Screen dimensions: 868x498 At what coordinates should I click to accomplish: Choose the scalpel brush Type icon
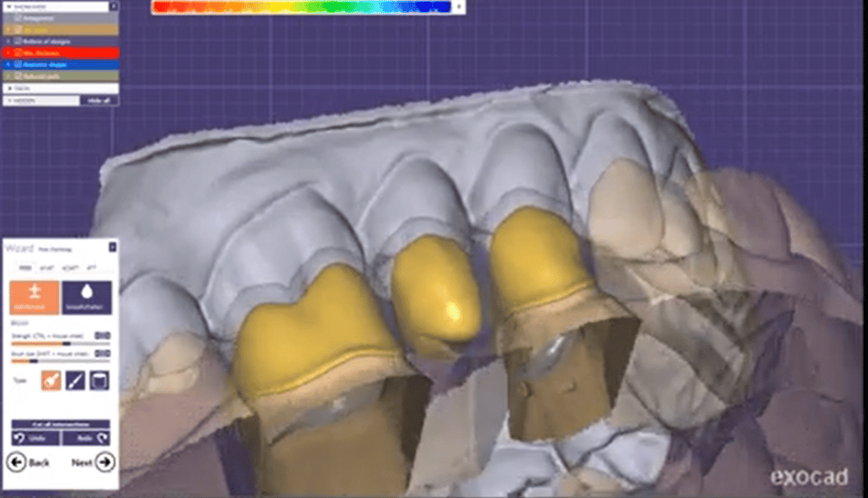point(53,380)
